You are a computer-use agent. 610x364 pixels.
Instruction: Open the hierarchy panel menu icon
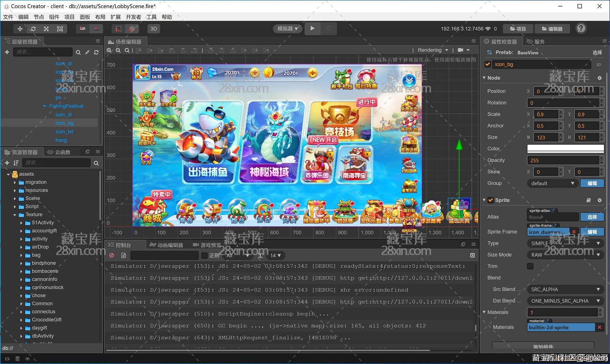98,41
